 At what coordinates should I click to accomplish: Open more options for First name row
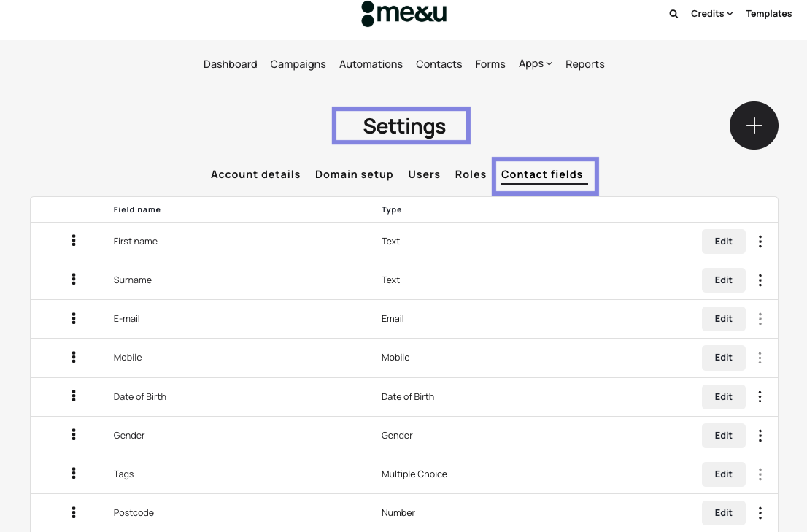pos(760,242)
